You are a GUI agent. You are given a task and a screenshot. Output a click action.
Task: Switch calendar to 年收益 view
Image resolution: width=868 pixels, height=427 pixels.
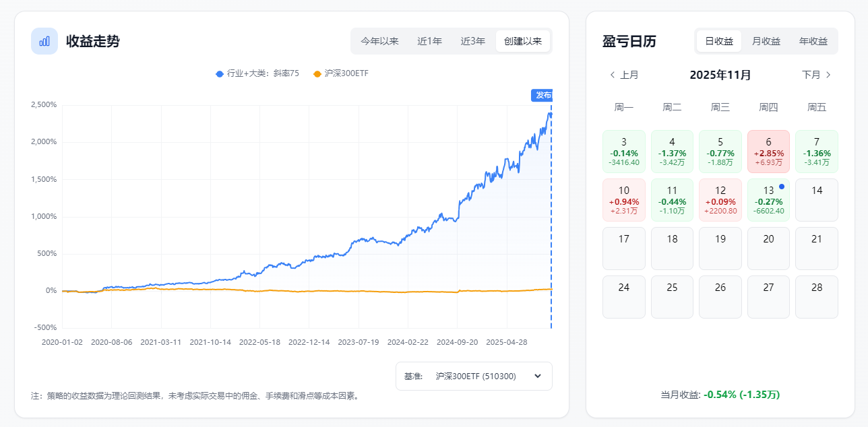813,41
